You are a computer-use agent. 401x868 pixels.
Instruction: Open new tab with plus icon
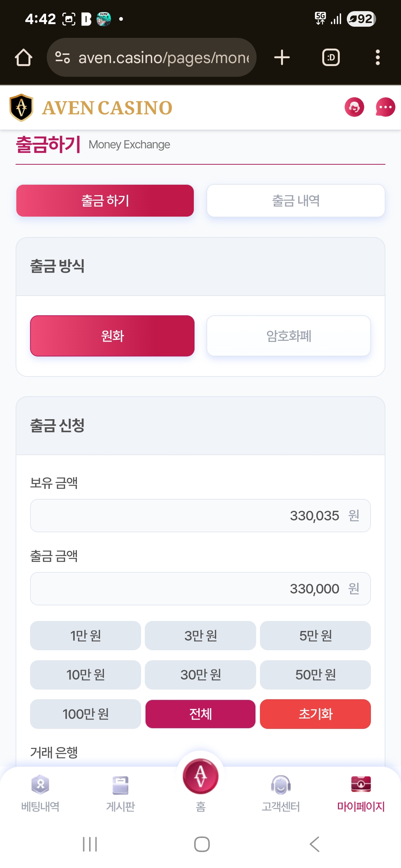(x=282, y=57)
